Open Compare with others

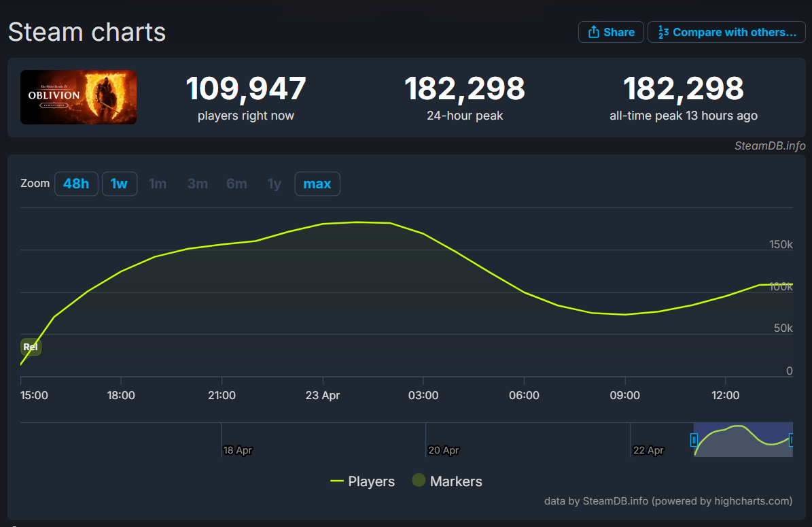click(x=726, y=32)
